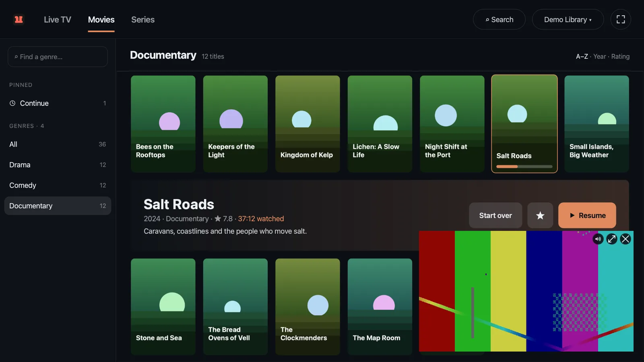Sort titles by Rating
The height and width of the screenshot is (362, 644).
point(620,56)
